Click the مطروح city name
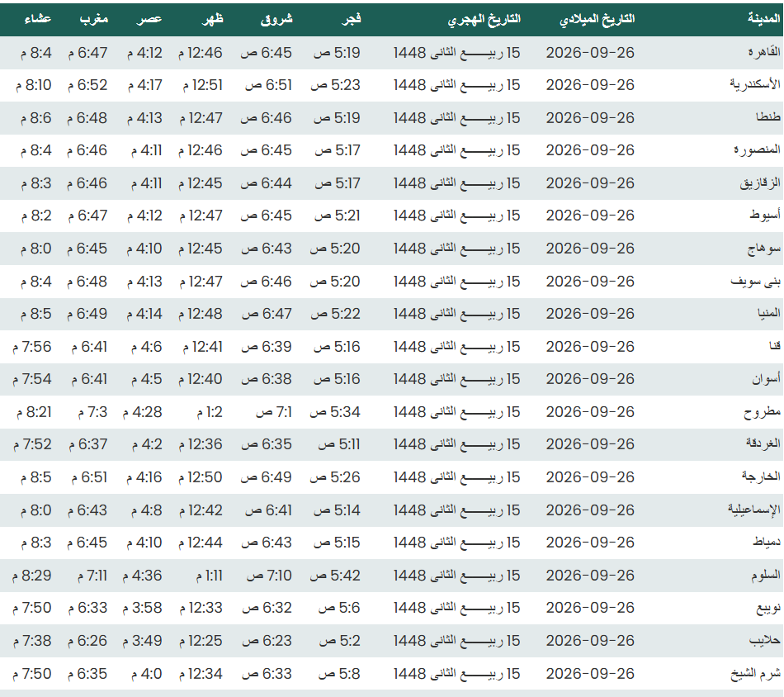Screen dimensions: 784x697 762,412
